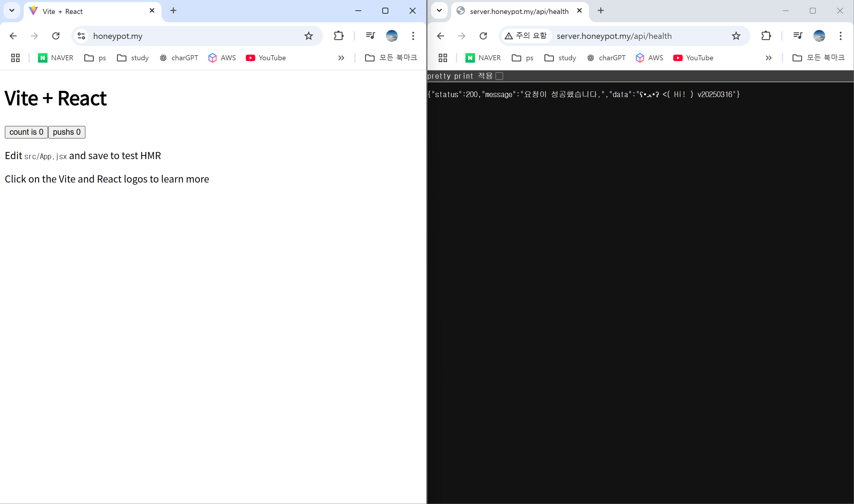Open three-dot Chrome menu in left browser
The image size is (854, 504).
[x=413, y=36]
